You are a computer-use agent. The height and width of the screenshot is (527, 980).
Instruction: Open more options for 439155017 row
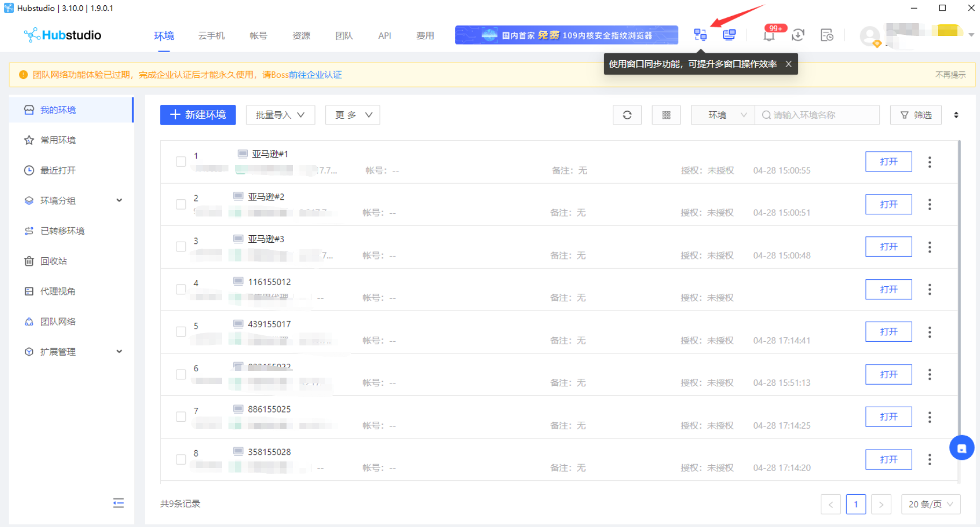(929, 332)
